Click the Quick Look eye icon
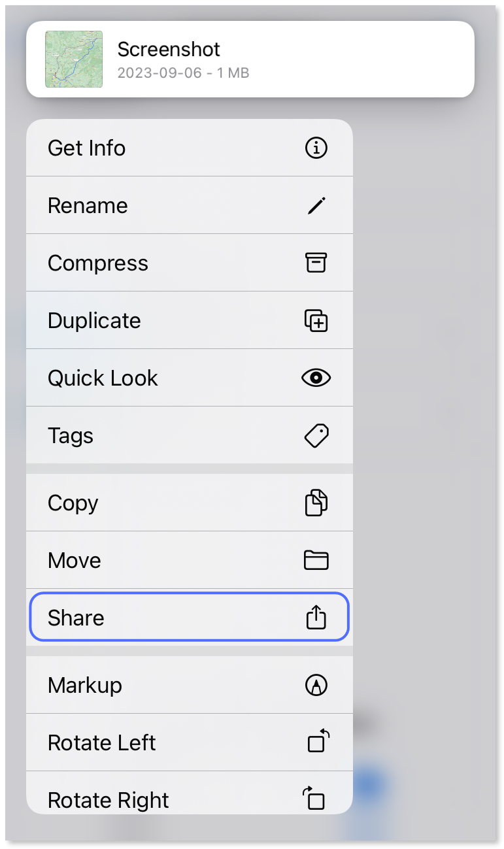The width and height of the screenshot is (504, 849). tap(316, 378)
